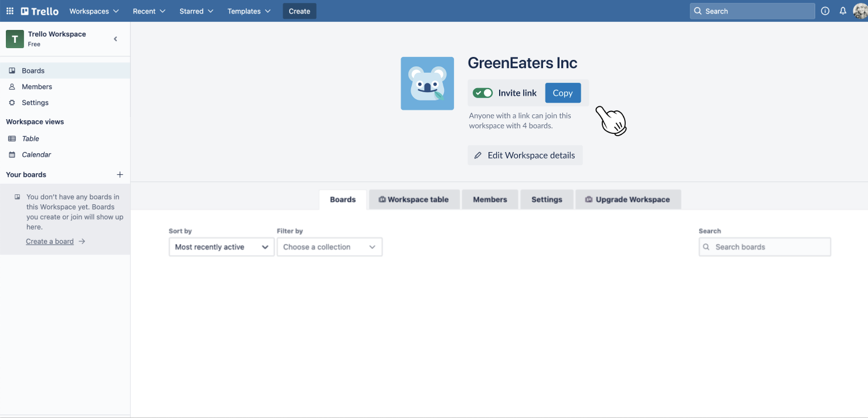Add a board with plus icon
The image size is (868, 418).
[x=120, y=175]
